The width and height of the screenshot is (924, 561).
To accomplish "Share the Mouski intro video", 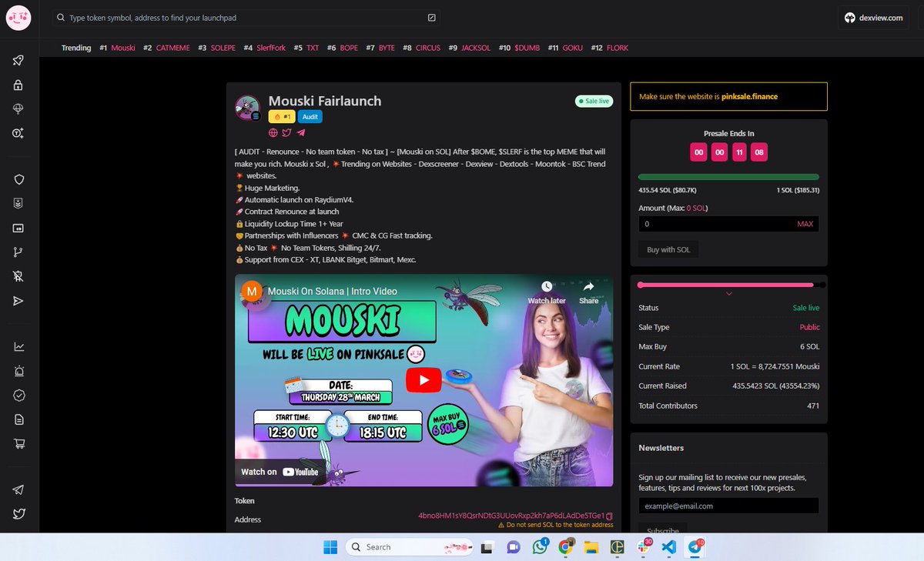I will tap(589, 292).
